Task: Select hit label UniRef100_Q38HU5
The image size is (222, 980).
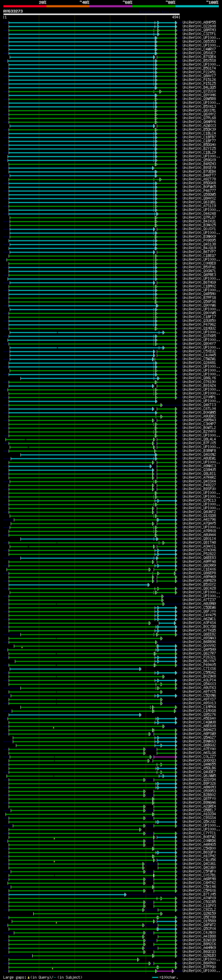Action: (x=199, y=470)
